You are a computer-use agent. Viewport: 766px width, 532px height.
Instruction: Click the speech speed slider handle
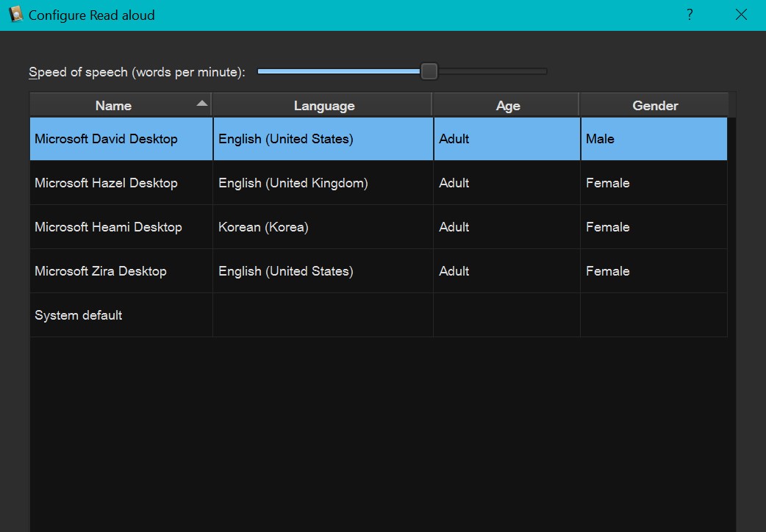(429, 71)
